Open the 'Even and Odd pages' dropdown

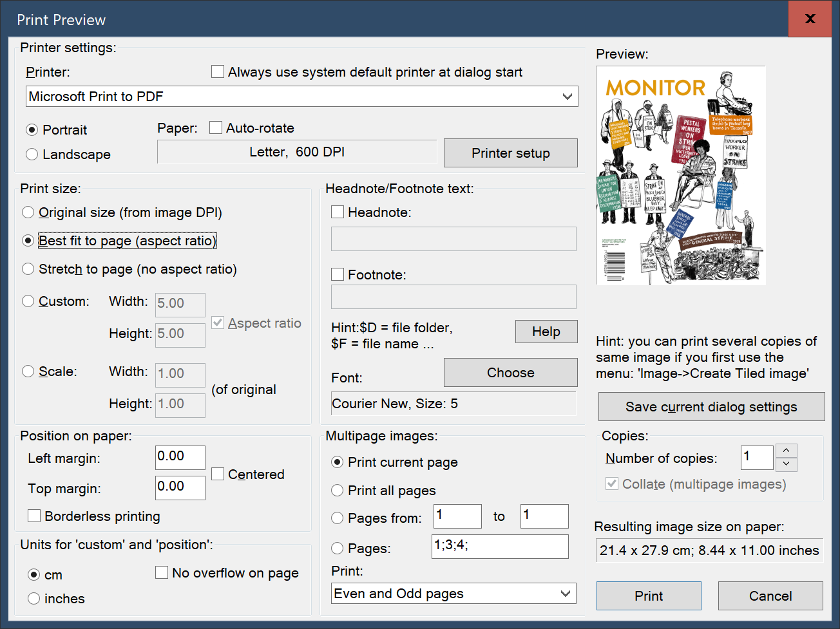453,593
